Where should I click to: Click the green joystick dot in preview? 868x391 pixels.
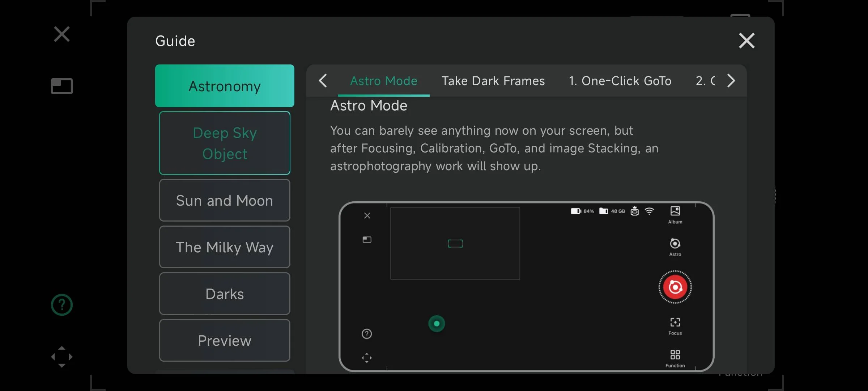point(437,324)
